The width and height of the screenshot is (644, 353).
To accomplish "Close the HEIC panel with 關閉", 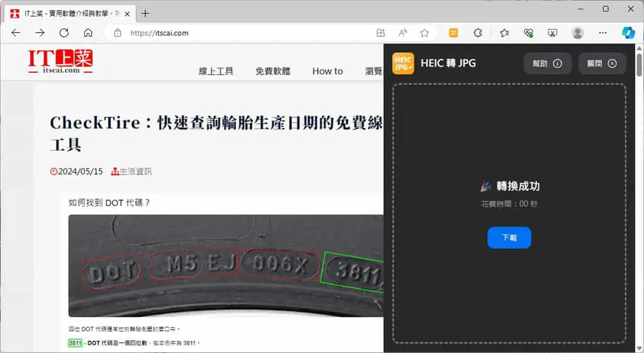I will 602,63.
